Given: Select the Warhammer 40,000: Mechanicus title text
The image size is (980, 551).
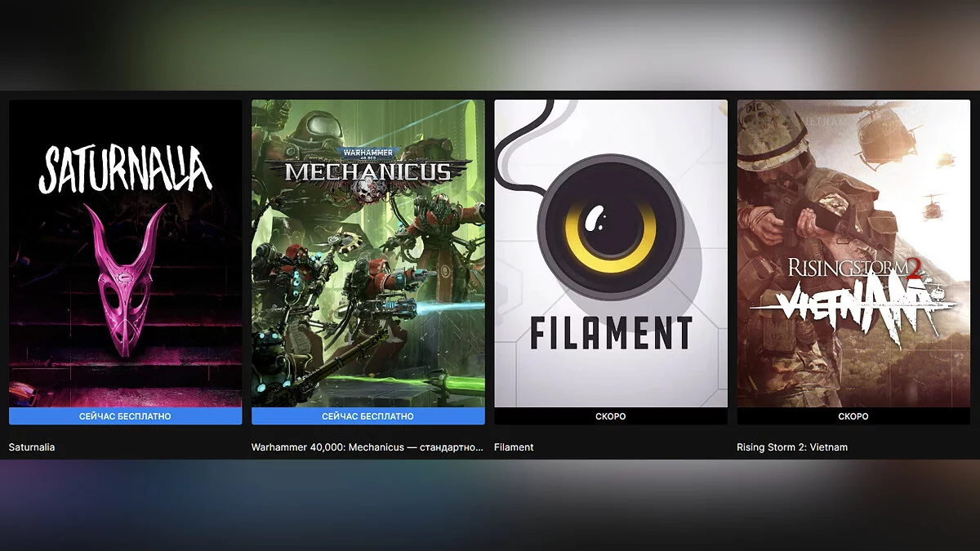Looking at the screenshot, I should click(367, 447).
